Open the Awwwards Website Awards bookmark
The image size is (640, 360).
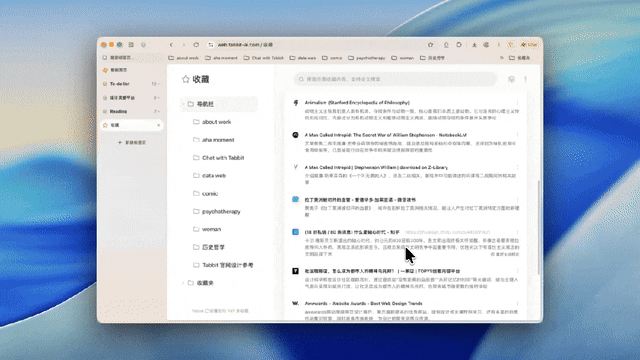tap(363, 304)
